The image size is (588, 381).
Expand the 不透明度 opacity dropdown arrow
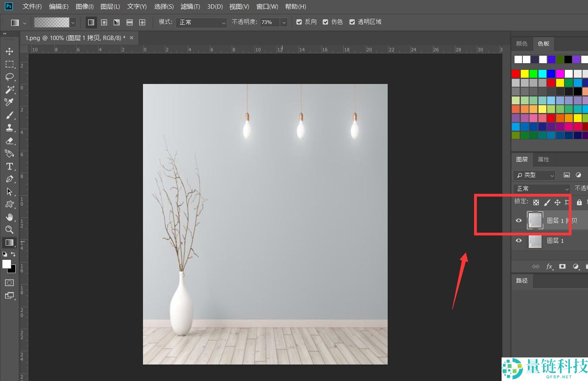pos(284,22)
